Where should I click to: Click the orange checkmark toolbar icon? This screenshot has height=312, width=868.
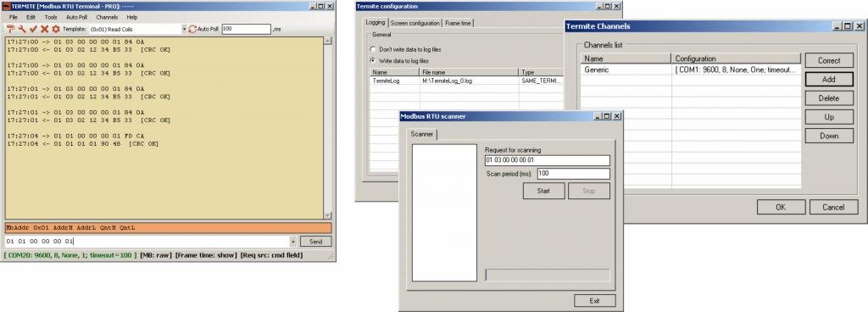33,29
